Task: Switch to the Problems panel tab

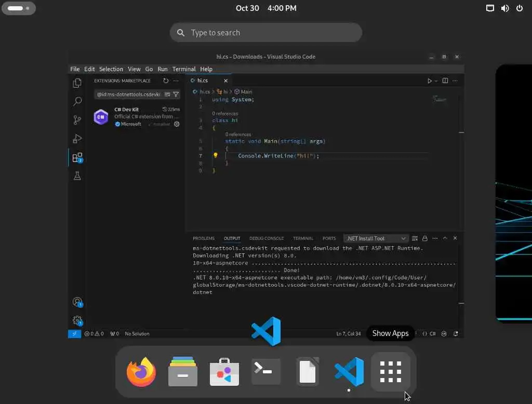Action: (x=204, y=238)
